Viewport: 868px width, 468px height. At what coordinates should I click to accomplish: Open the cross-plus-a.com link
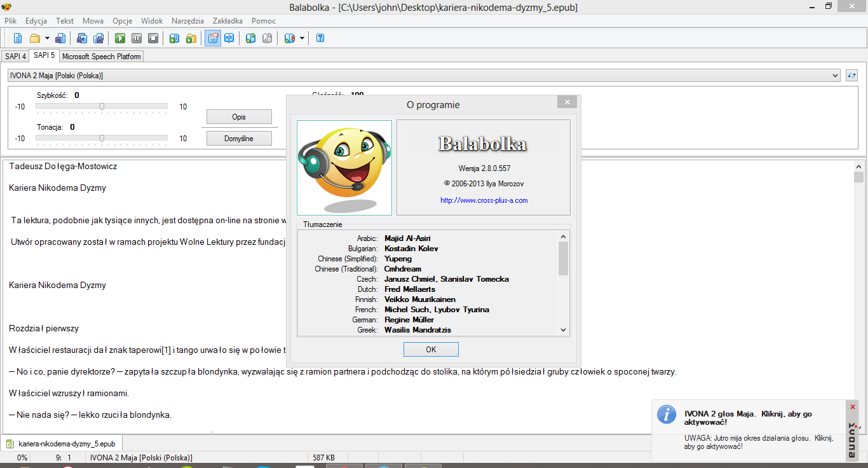tap(484, 200)
